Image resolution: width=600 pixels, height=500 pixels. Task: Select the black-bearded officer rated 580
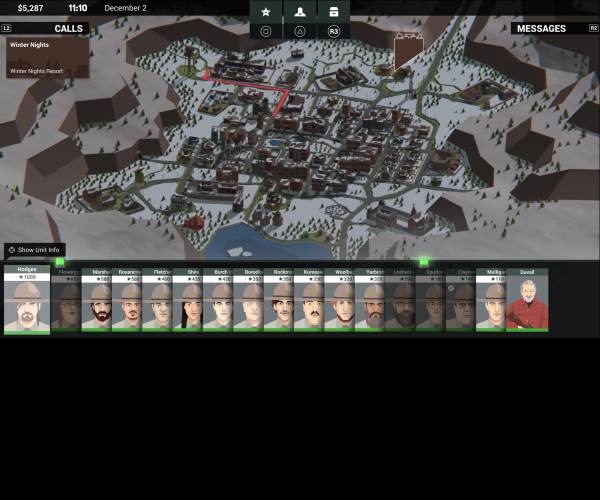[96, 300]
